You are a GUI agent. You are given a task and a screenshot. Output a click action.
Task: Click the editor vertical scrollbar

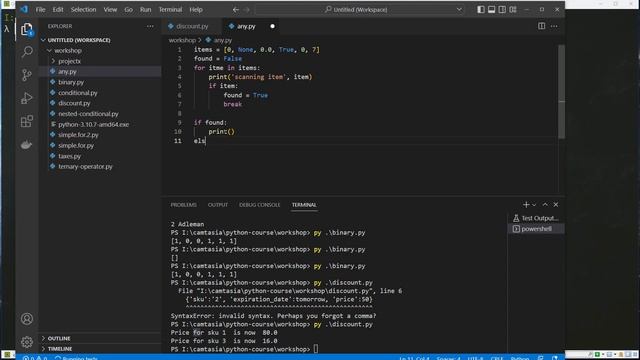click(x=562, y=91)
